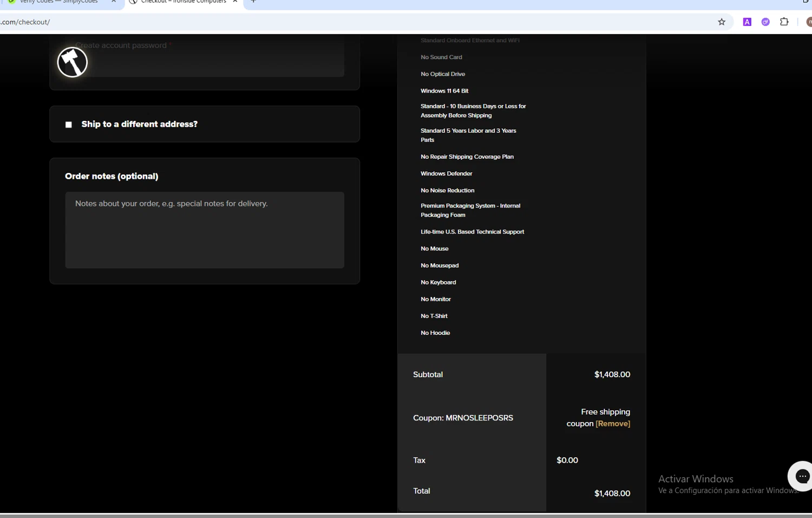This screenshot has height=518, width=812.
Task: Click the No Noise Reduction line
Action: 448,191
